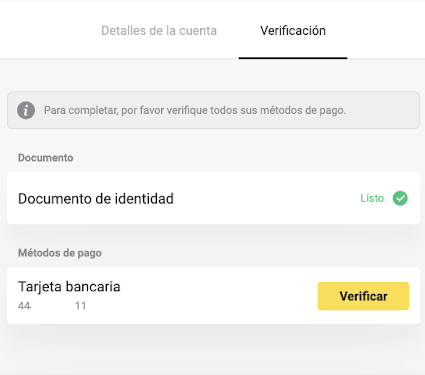Image resolution: width=425 pixels, height=375 pixels.
Task: Switch to the Detalles de la cuenta tab
Action: 159,31
